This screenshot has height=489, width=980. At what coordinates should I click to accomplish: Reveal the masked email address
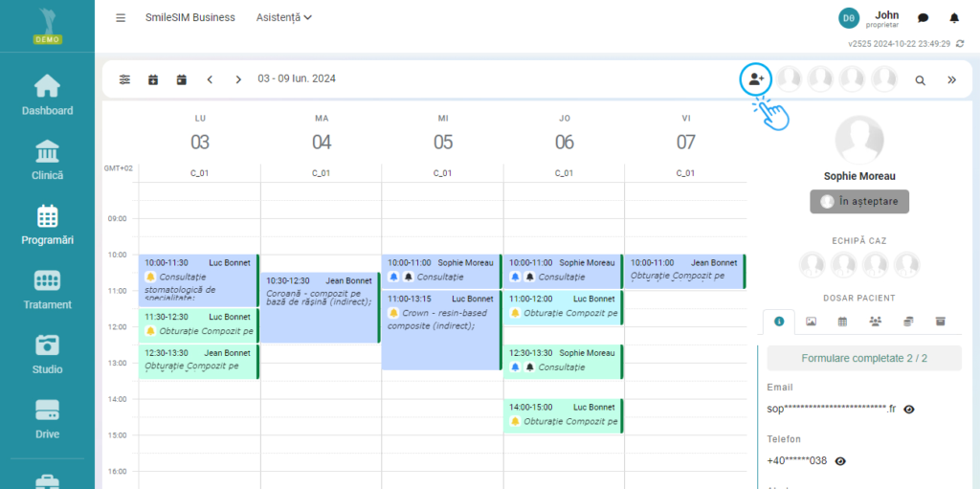point(909,410)
